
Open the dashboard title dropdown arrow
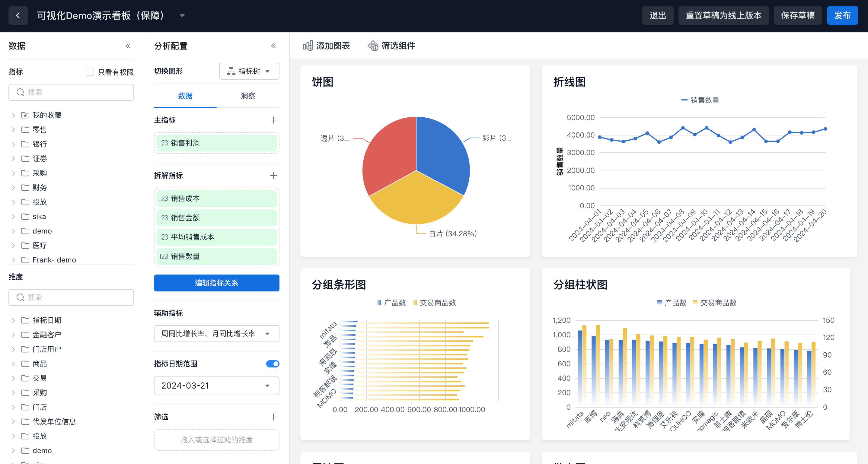coord(182,15)
